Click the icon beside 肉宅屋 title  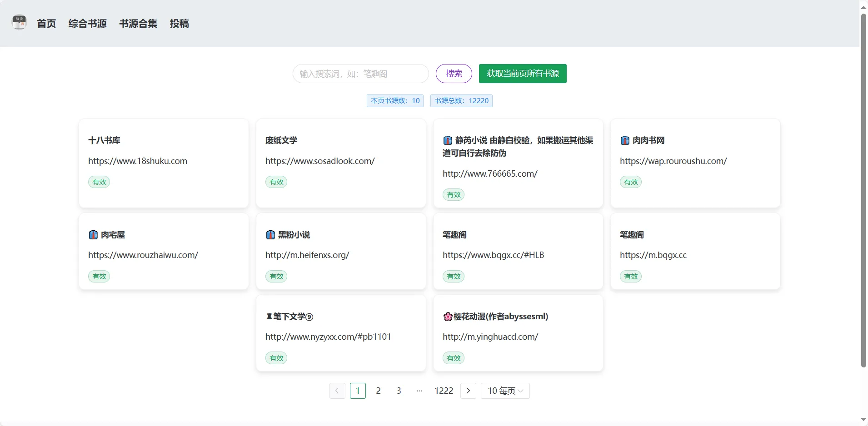(93, 235)
